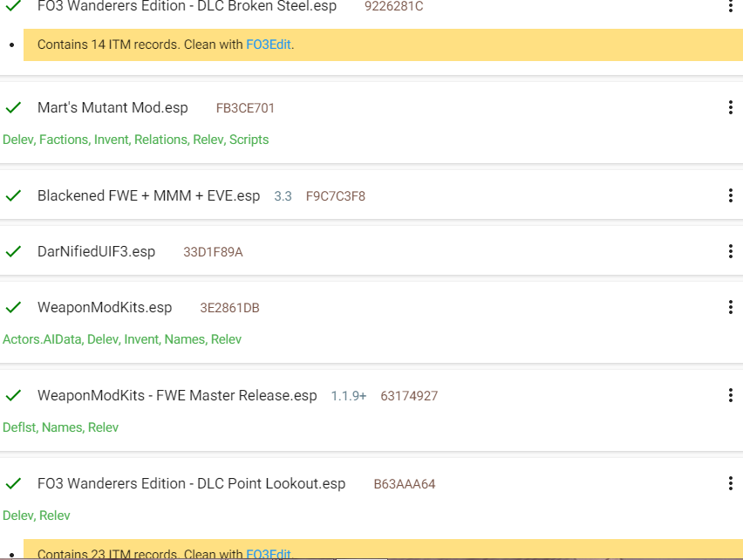Click the CRC value 33D1F89A
The width and height of the screenshot is (743, 560).
coord(213,252)
